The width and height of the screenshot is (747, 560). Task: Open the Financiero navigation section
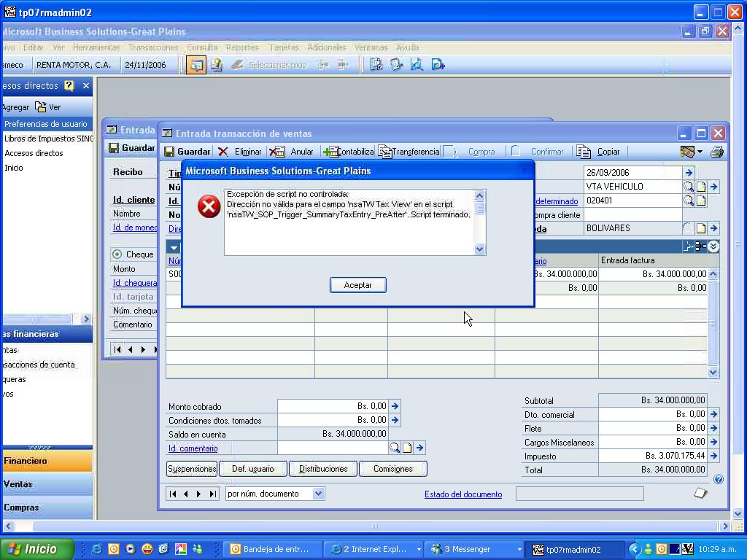click(47, 461)
